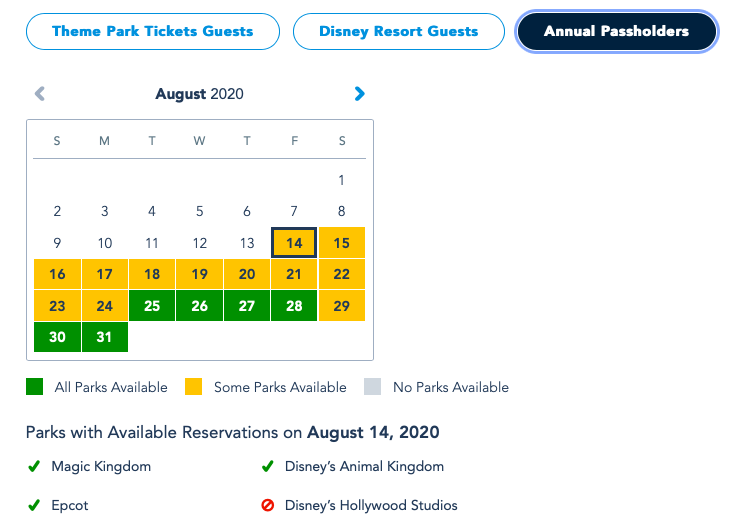732x530 pixels.
Task: Click gray No Parks Available legend swatch
Action: [372, 387]
